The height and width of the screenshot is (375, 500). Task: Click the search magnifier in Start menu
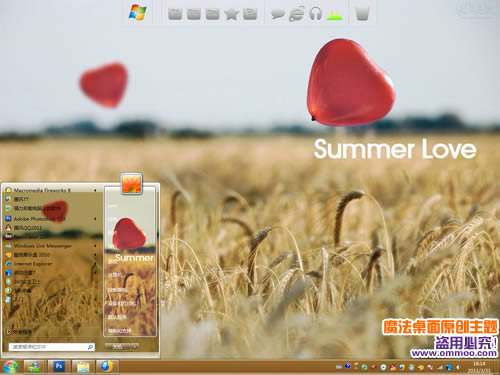(x=90, y=347)
